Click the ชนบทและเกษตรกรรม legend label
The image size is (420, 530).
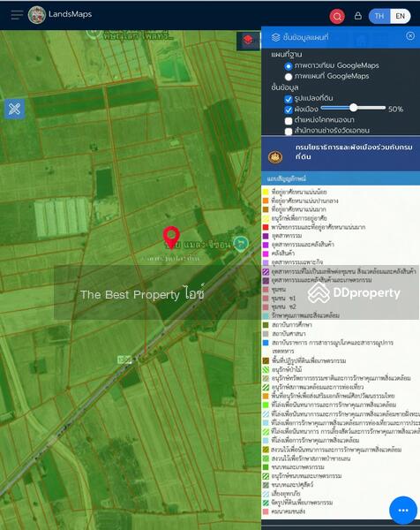pyautogui.click(x=297, y=467)
